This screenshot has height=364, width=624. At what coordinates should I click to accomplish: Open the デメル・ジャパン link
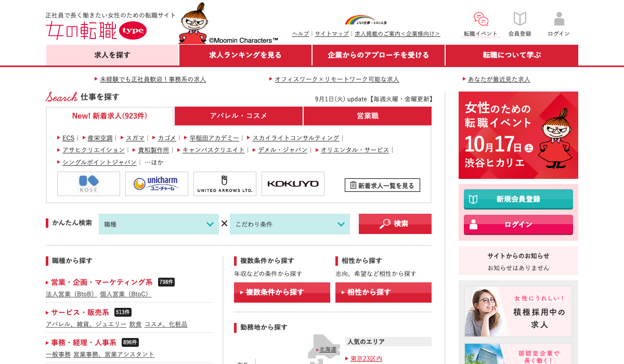coord(283,150)
